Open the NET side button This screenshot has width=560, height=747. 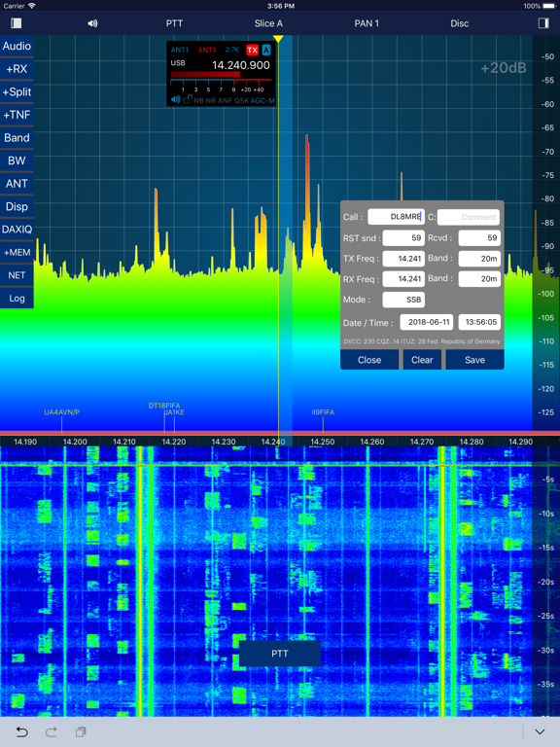click(x=17, y=275)
